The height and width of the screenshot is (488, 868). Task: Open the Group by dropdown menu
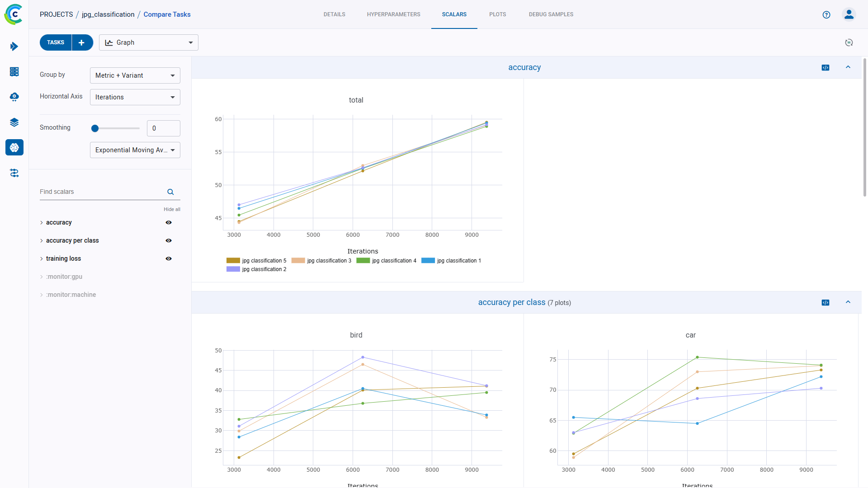pos(135,75)
